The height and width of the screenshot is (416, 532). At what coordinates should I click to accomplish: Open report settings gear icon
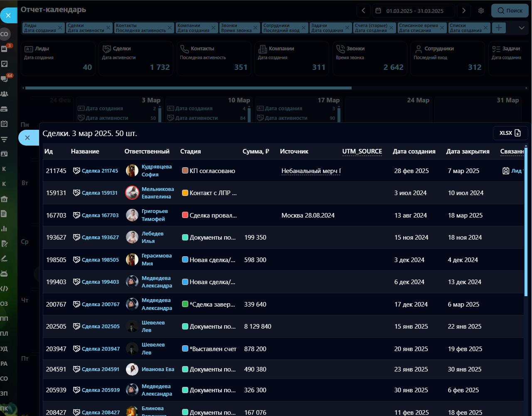click(x=481, y=11)
